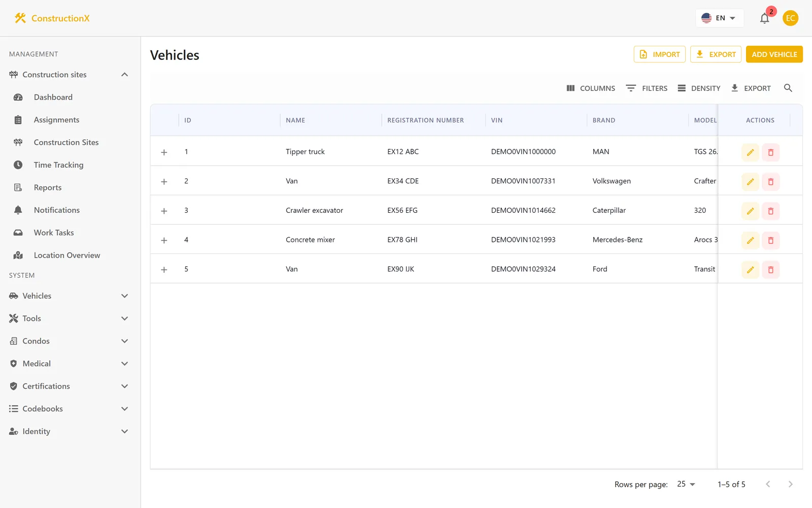
Task: Open Assignments in the sidebar
Action: 70,120
